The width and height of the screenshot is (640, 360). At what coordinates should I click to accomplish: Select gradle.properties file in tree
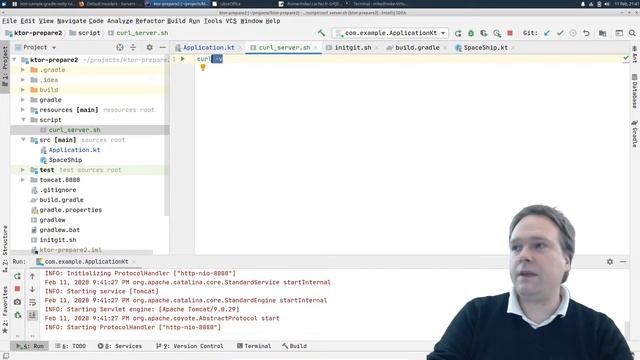pos(71,210)
